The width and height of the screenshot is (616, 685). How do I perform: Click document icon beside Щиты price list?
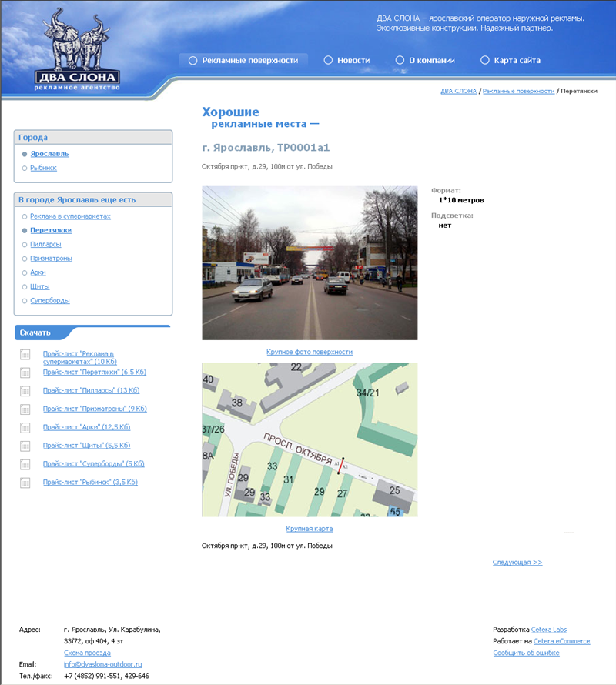(x=25, y=446)
